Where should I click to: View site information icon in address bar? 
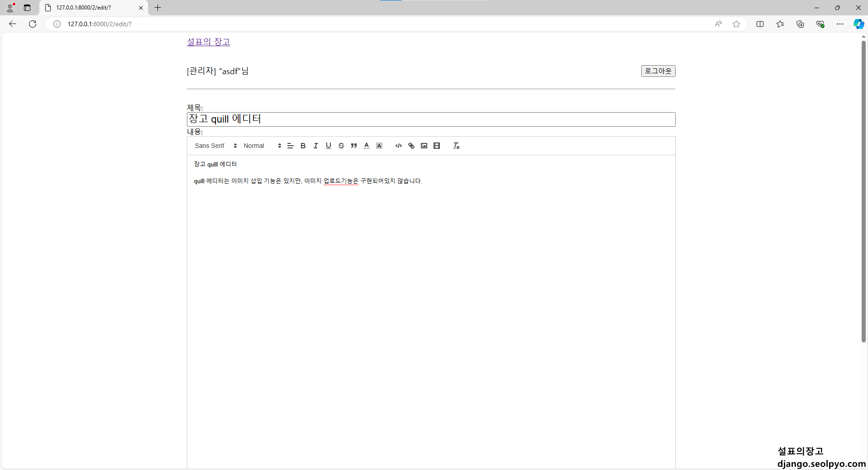point(57,24)
